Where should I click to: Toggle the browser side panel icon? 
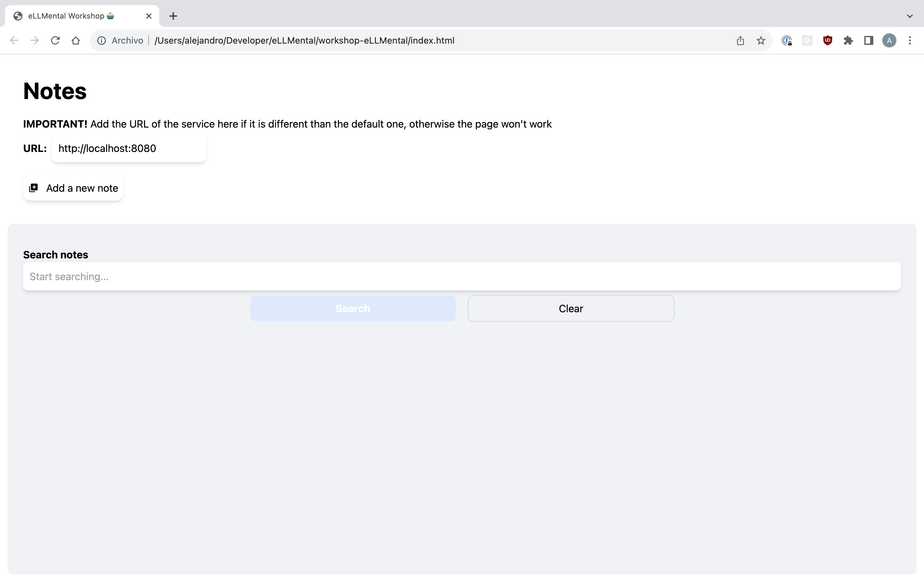coord(868,40)
